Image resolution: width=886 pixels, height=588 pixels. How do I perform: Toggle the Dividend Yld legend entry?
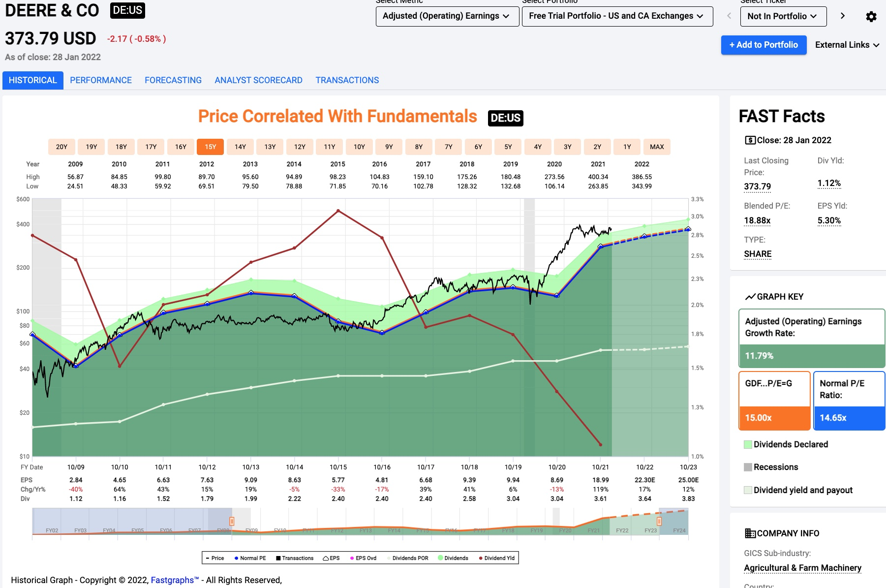[x=497, y=558]
